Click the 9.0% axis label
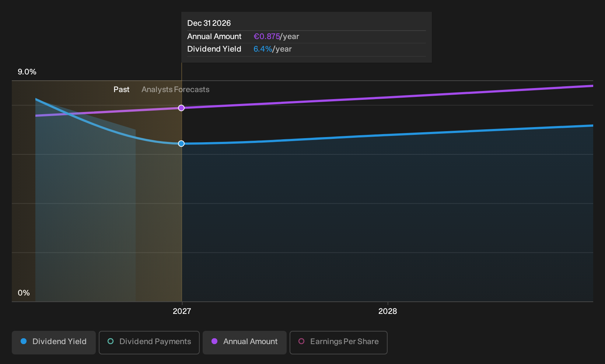Screen dimensions: 605x364 coord(27,72)
